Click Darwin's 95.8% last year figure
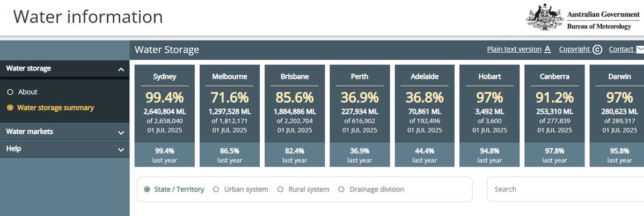 (x=619, y=152)
